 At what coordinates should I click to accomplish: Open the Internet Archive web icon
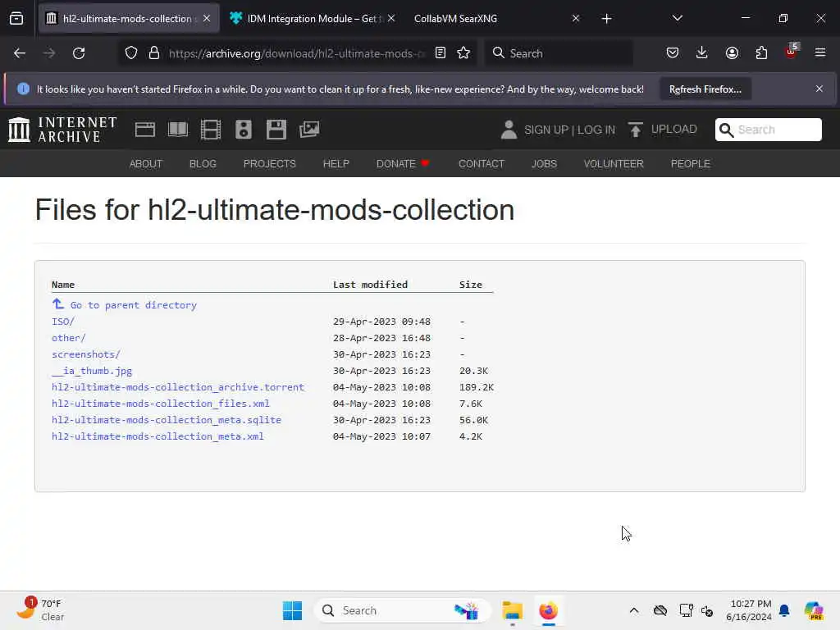(145, 130)
